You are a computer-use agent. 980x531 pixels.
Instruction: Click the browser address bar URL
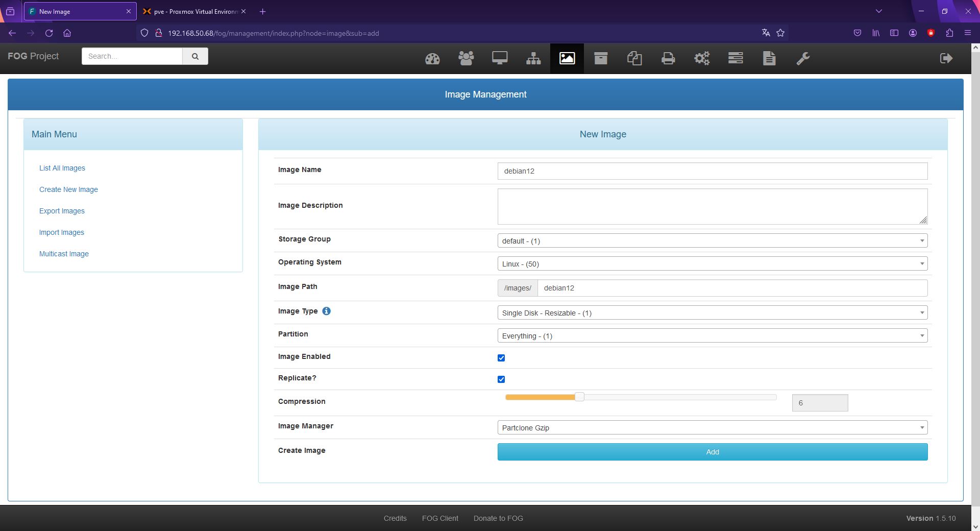click(x=274, y=33)
